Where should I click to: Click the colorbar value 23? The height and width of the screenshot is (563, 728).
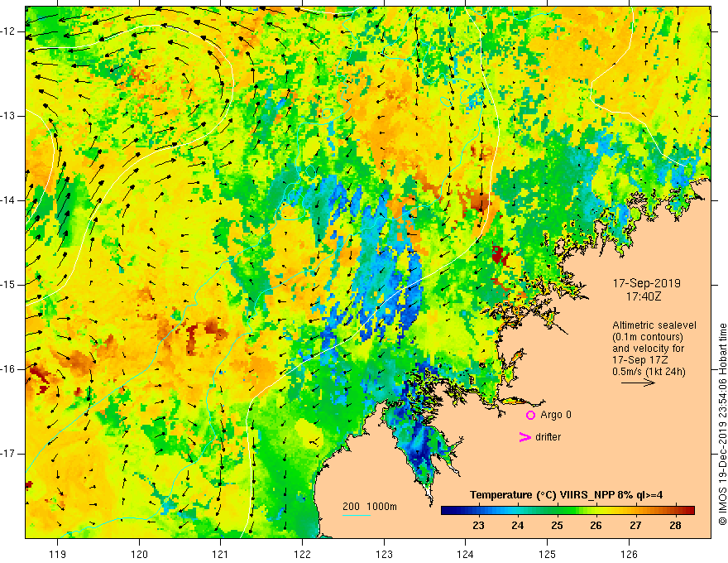click(478, 526)
